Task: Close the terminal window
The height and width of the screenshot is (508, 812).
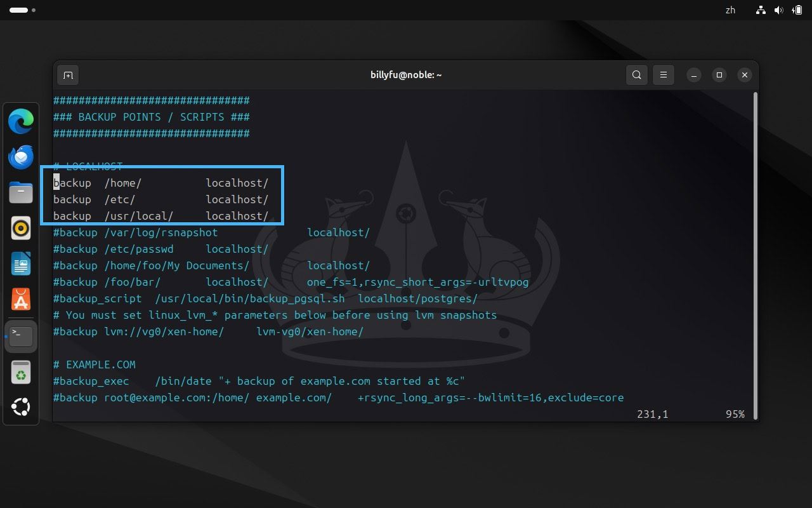Action: 745,75
